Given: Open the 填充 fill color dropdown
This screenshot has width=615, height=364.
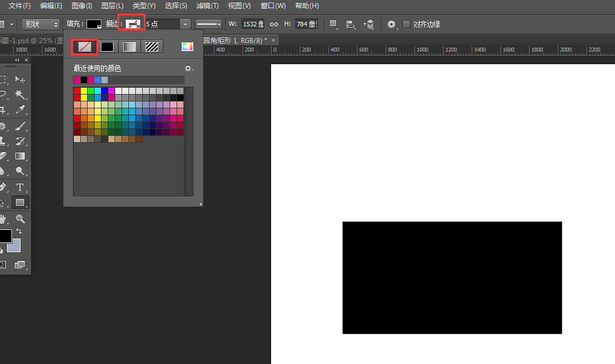Looking at the screenshot, I should pyautogui.click(x=94, y=24).
